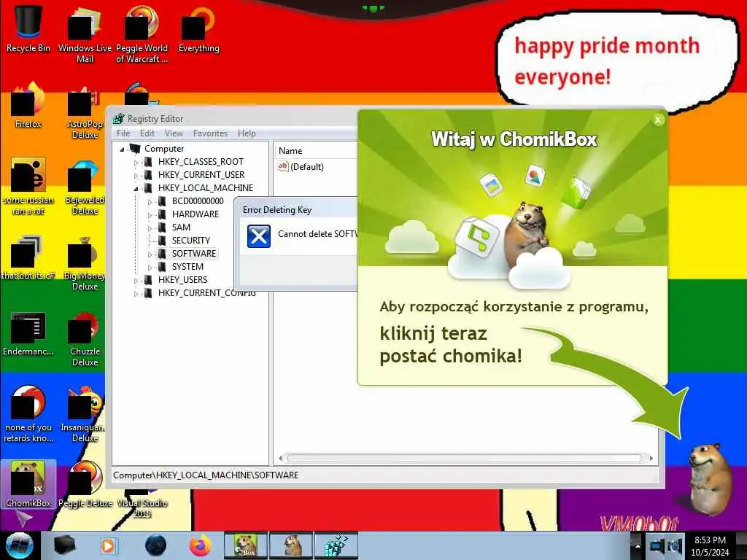Select Peggle World of Warcraft desktop icon
Viewport: 747px width, 560px height.
pyautogui.click(x=142, y=34)
